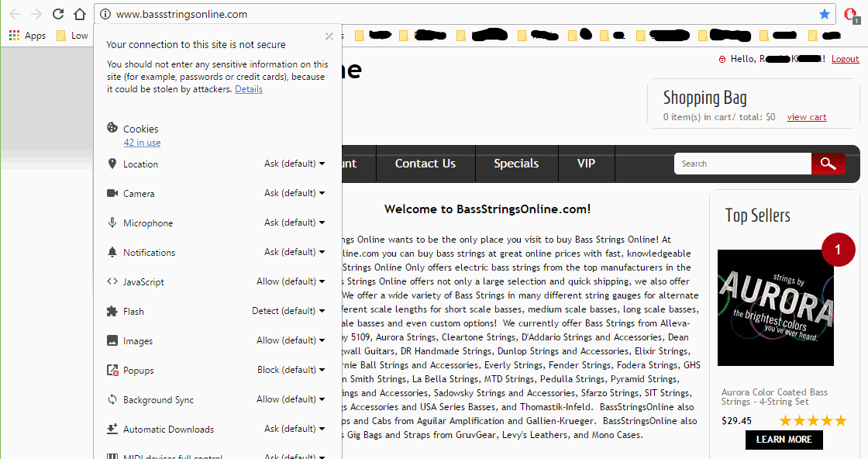The height and width of the screenshot is (459, 868).
Task: Open the Aurora strings product thumbnail
Action: [x=776, y=307]
